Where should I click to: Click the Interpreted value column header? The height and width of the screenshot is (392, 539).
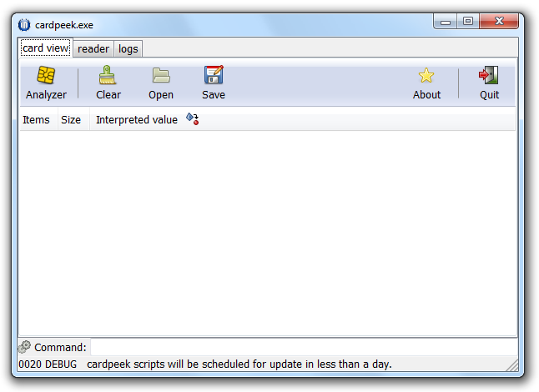(137, 119)
